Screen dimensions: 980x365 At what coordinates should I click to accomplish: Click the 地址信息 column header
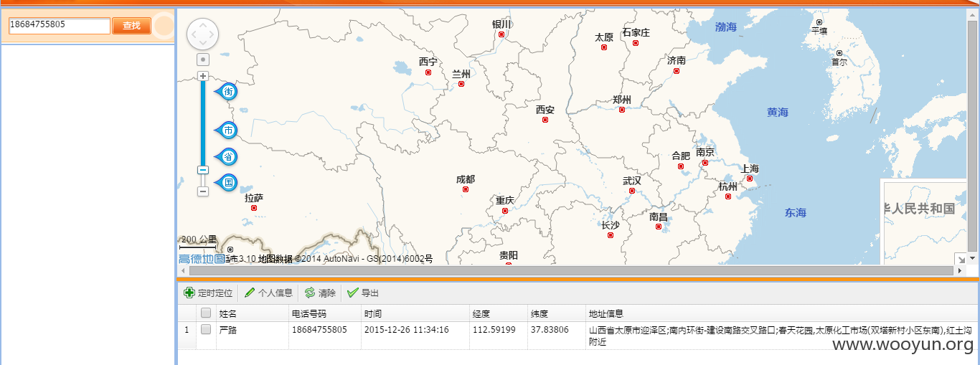point(781,313)
